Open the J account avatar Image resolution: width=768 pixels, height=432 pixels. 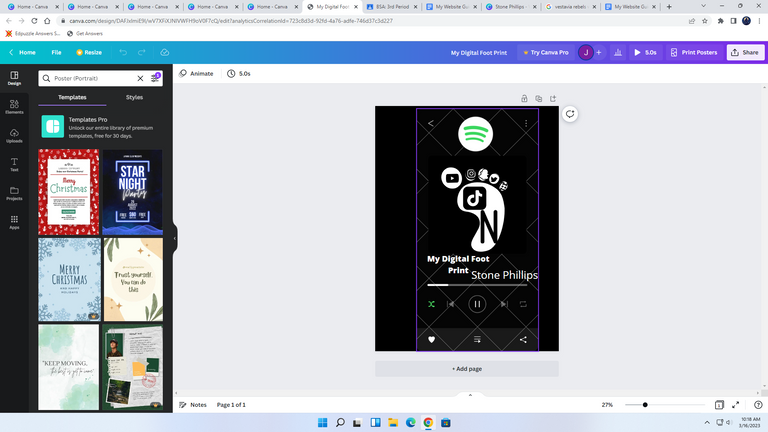(x=586, y=52)
